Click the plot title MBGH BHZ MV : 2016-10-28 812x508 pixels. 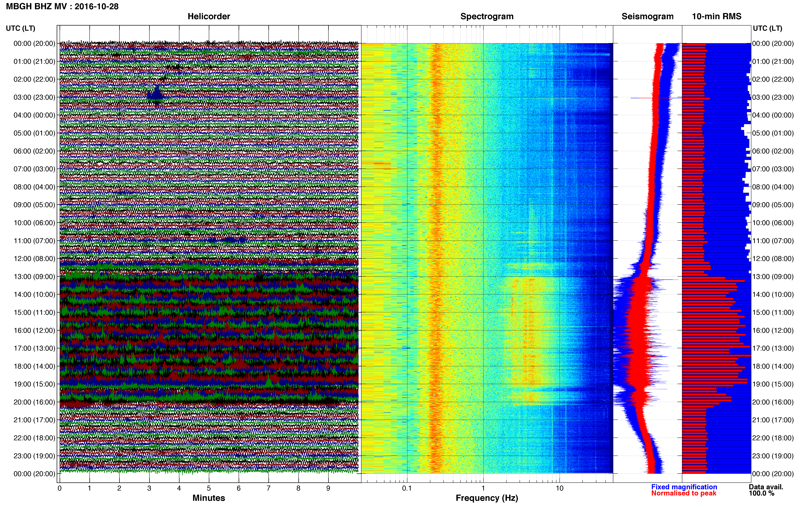[62, 6]
